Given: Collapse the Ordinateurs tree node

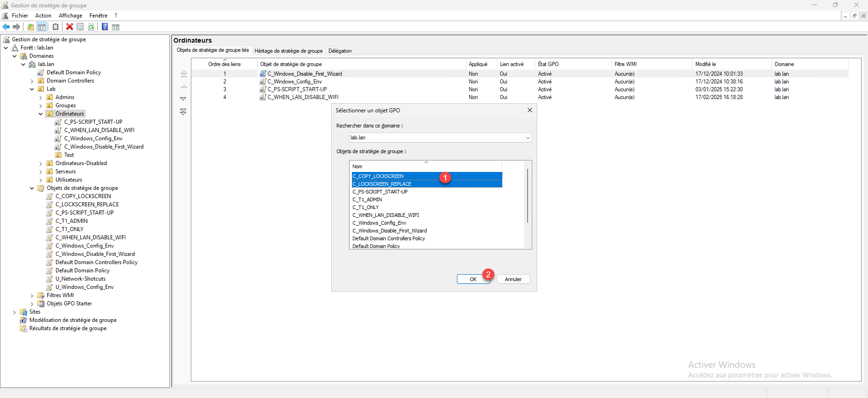Looking at the screenshot, I should tap(41, 114).
